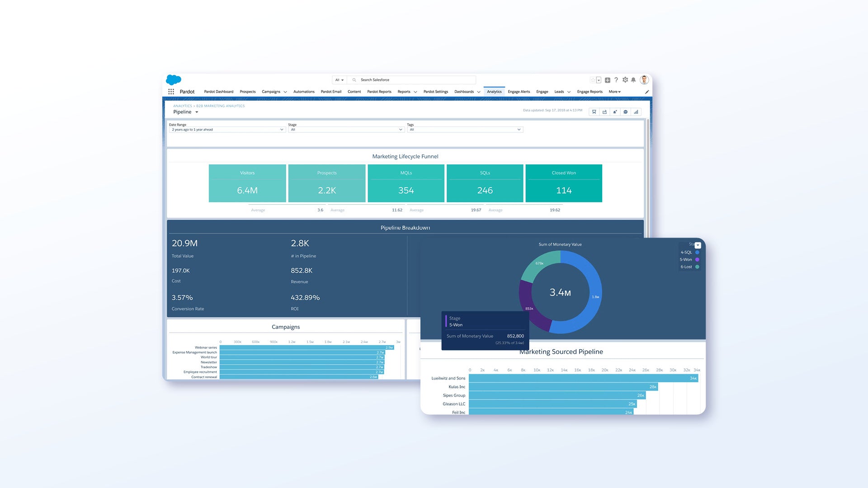Toggle the star favorite button
The image size is (868, 488).
[x=593, y=80]
